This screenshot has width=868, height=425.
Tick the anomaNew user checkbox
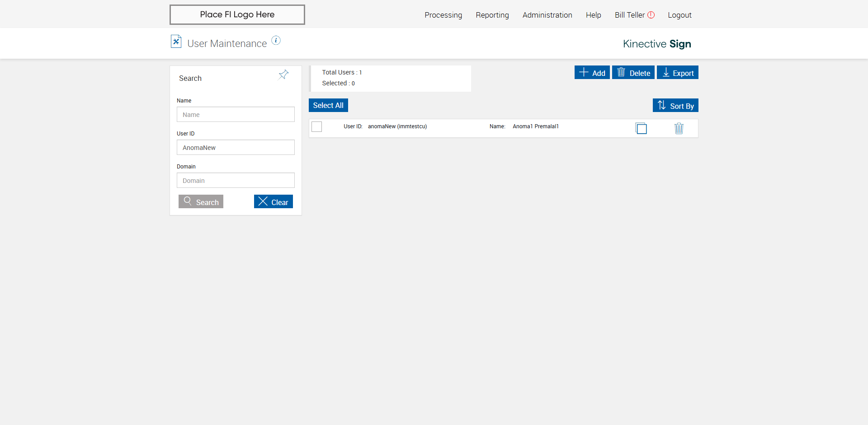click(317, 127)
